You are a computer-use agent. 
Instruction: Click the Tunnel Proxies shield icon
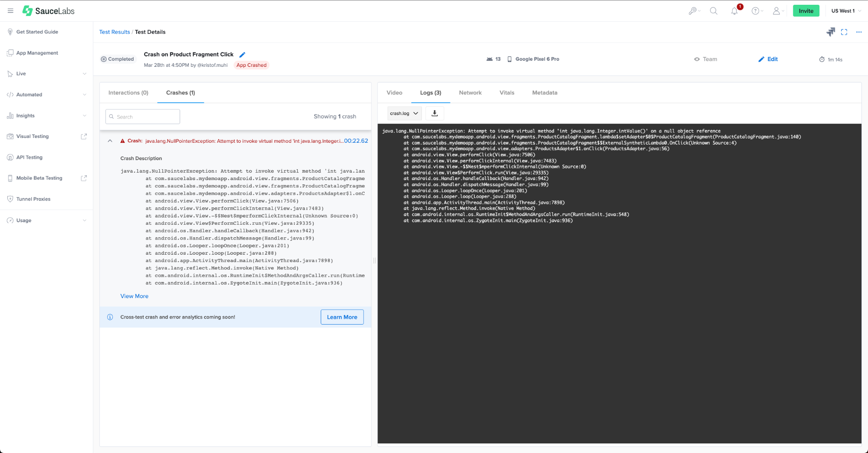[x=10, y=199]
